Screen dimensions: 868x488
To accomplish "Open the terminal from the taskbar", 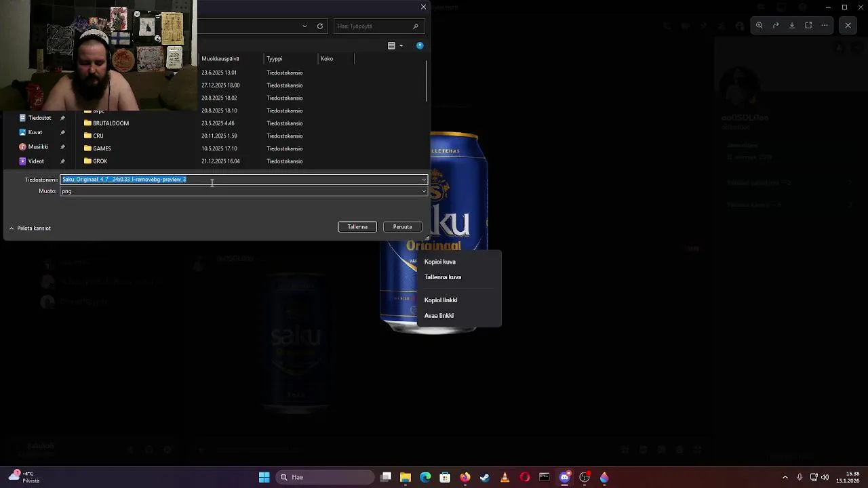I will tap(544, 477).
